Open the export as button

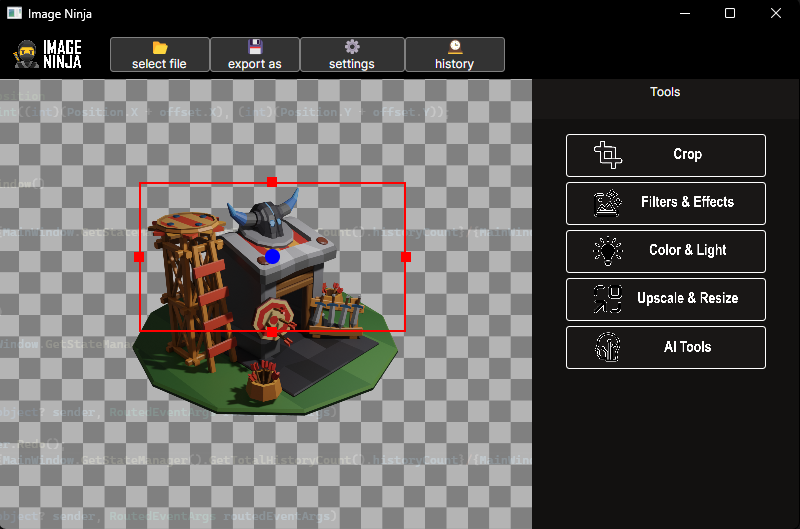coord(255,55)
